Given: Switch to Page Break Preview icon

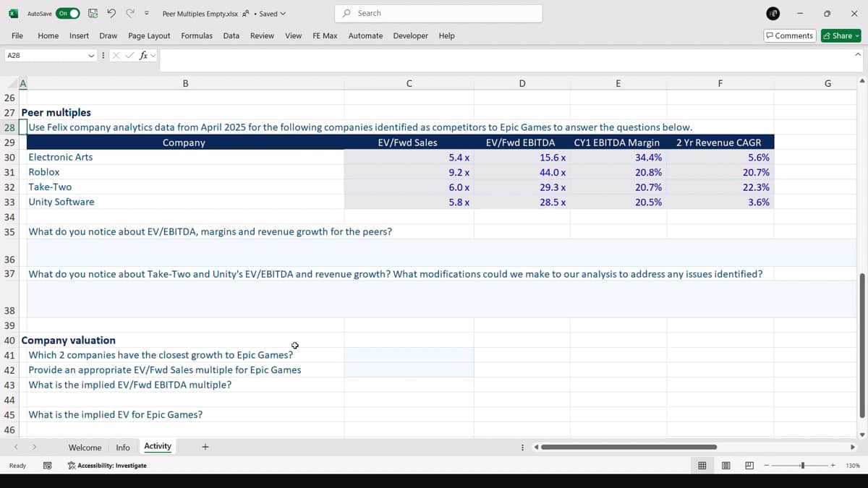Looking at the screenshot, I should tap(749, 466).
